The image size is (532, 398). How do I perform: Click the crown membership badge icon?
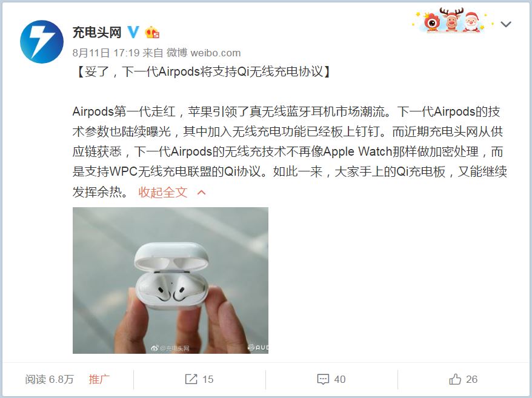click(x=152, y=33)
